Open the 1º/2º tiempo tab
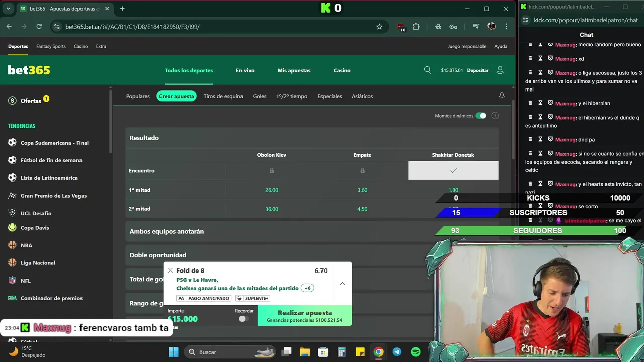Image resolution: width=644 pixels, height=362 pixels. click(x=292, y=96)
